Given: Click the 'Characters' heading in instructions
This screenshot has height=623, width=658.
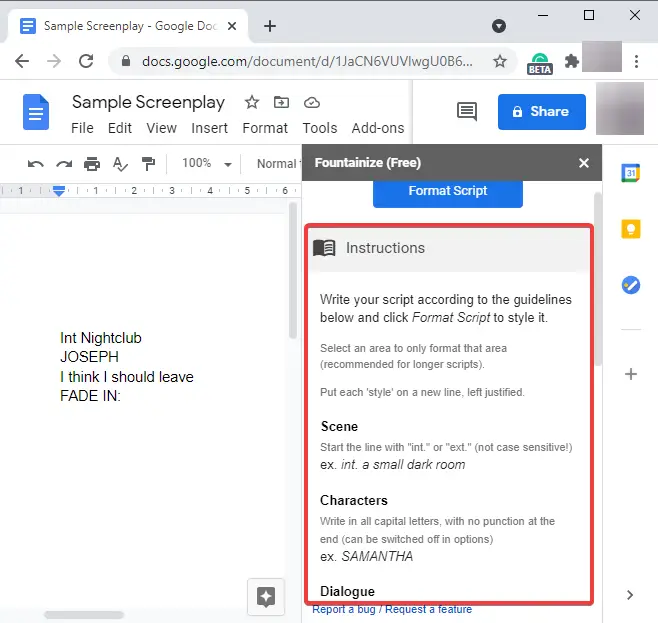Looking at the screenshot, I should (x=354, y=500).
